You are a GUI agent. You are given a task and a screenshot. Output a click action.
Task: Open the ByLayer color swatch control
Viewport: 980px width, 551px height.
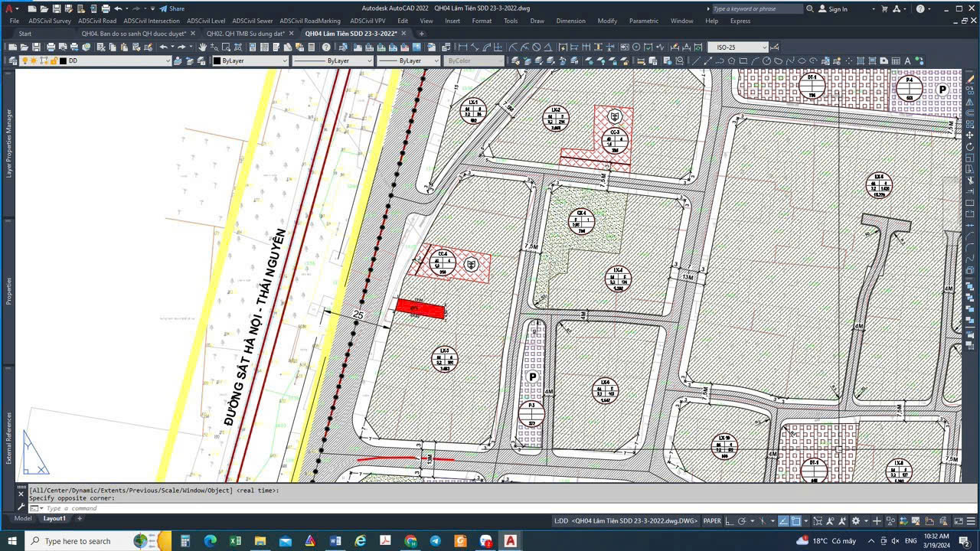tap(250, 61)
